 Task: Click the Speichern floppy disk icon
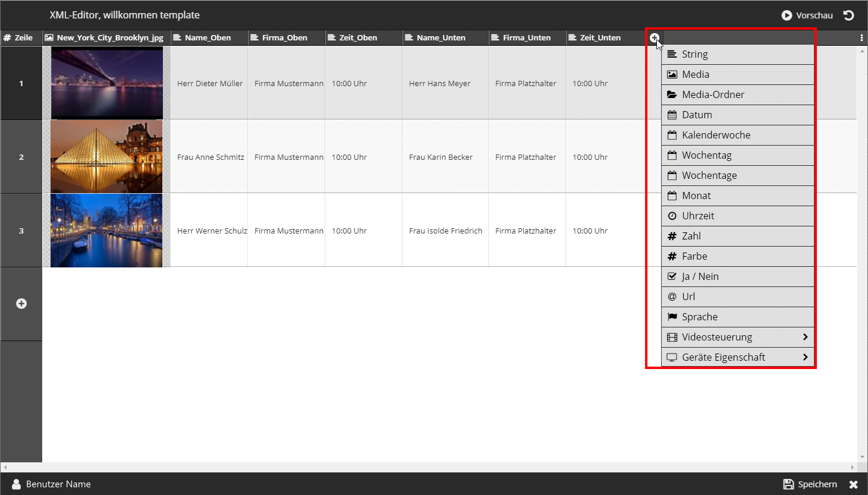click(788, 484)
